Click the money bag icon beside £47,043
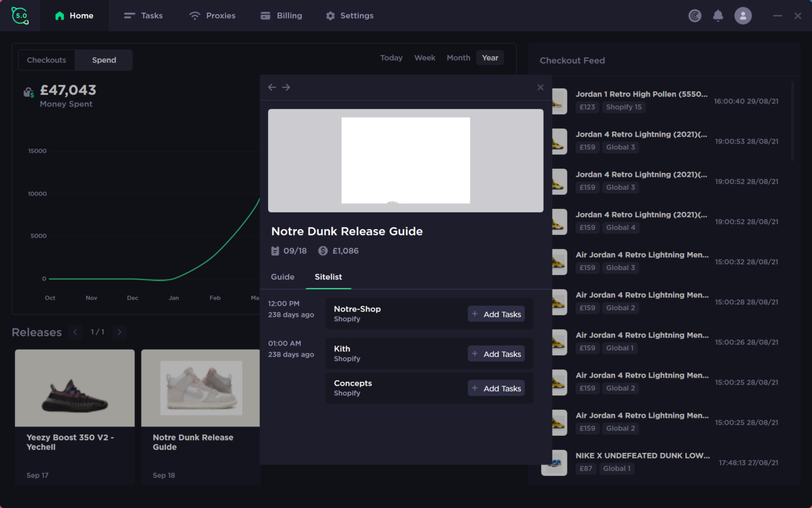 [x=29, y=92]
